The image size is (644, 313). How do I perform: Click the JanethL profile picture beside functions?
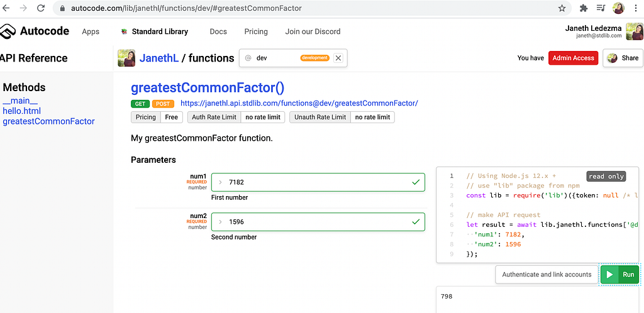point(126,58)
